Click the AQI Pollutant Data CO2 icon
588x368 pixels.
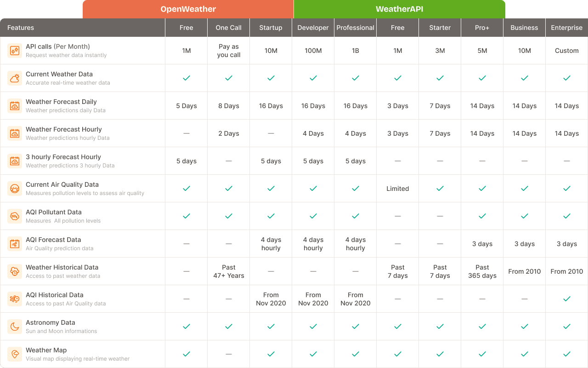(15, 216)
